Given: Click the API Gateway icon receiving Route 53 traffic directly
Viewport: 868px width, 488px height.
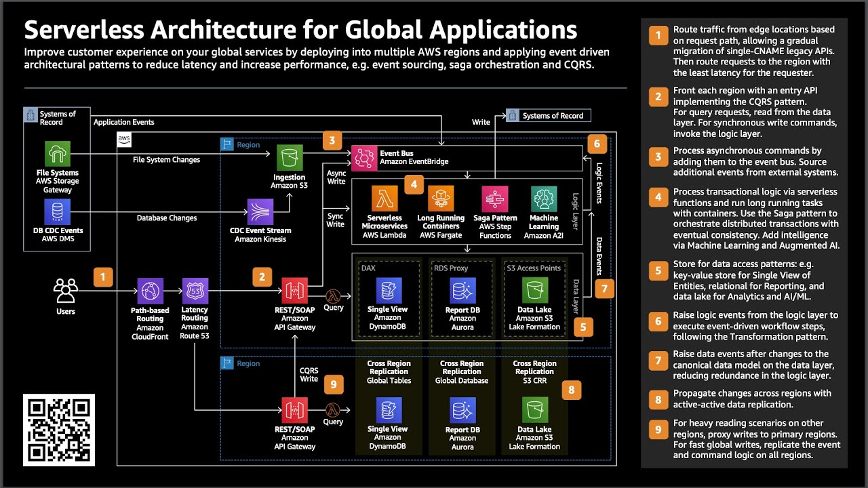Looking at the screenshot, I should (x=294, y=291).
